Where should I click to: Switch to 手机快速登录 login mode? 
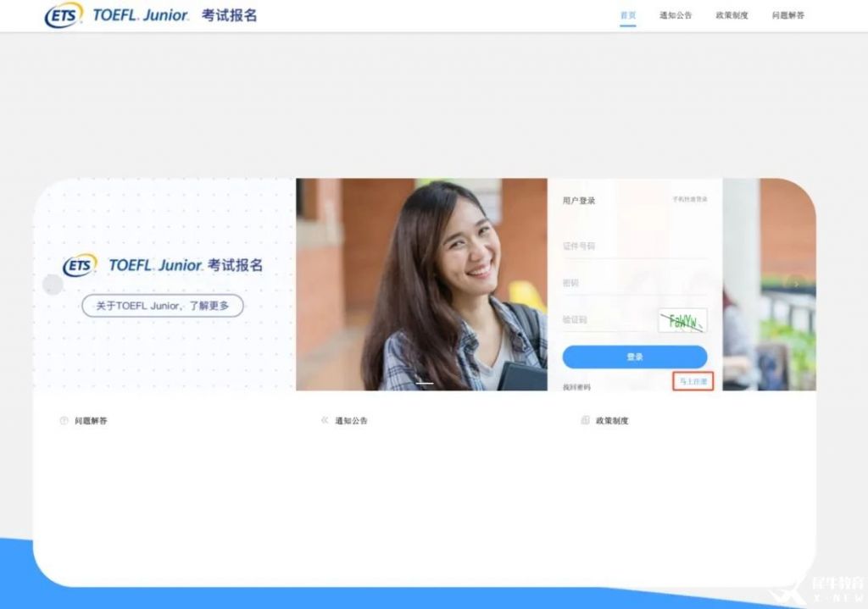690,199
